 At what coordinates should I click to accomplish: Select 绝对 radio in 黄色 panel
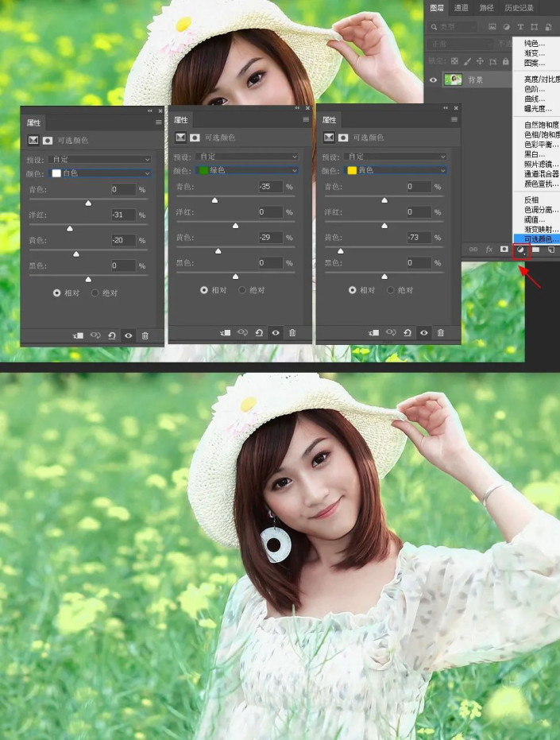pyautogui.click(x=390, y=290)
